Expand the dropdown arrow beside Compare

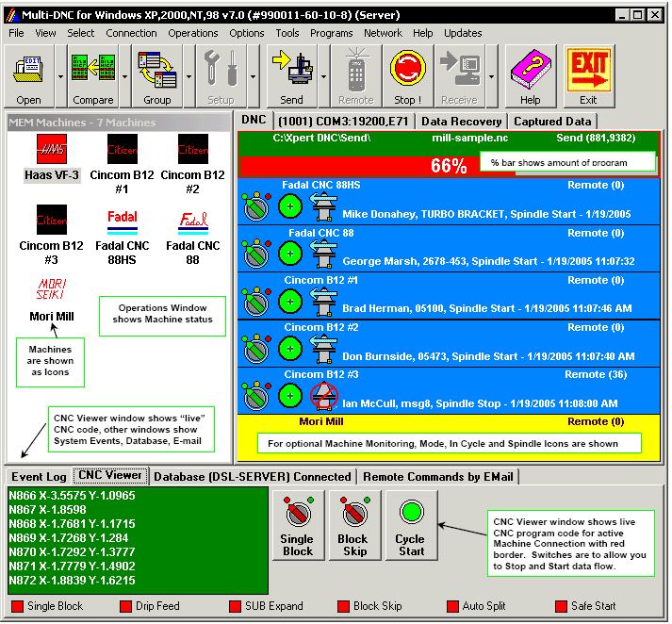tap(124, 75)
